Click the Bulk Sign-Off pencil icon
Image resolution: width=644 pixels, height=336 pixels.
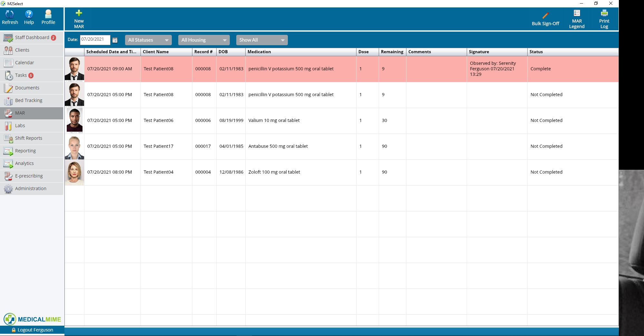click(545, 15)
